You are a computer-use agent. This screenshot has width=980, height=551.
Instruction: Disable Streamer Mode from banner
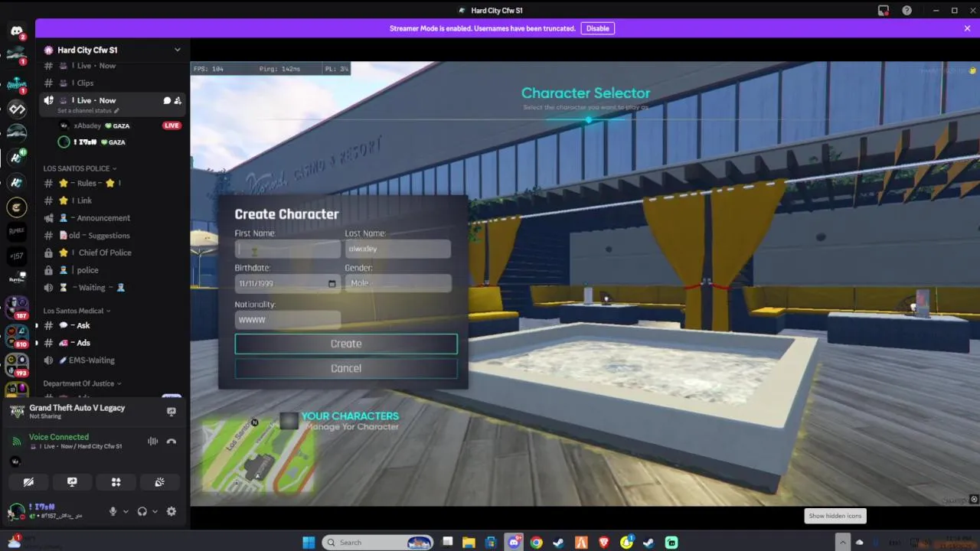(598, 28)
